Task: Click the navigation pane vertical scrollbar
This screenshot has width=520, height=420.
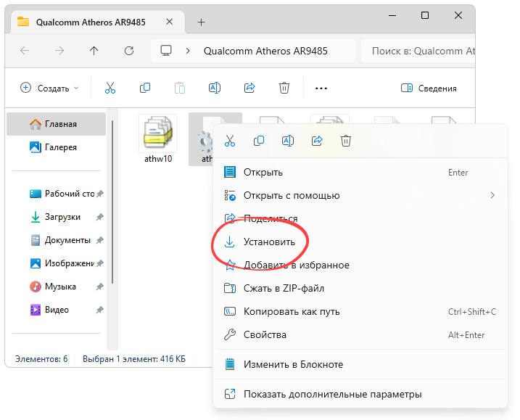Action: 112,202
